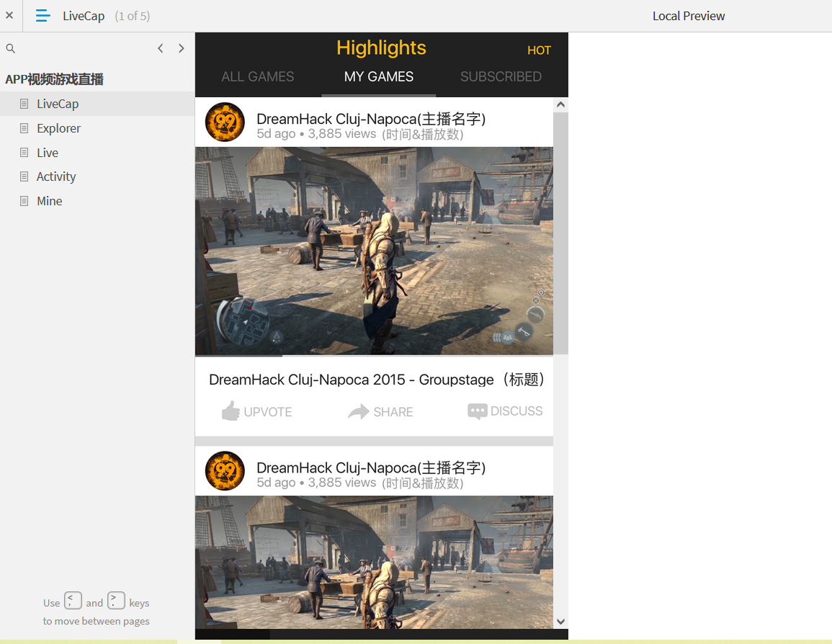This screenshot has width=832, height=644.
Task: Open the first post's streamer avatar
Action: pyautogui.click(x=225, y=122)
